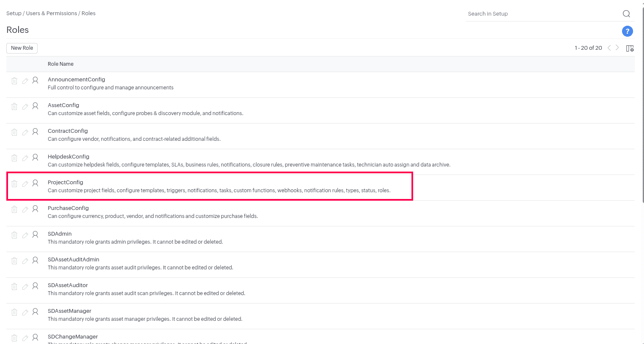Click the edit pencil for HelpdeskConfig role

point(25,158)
